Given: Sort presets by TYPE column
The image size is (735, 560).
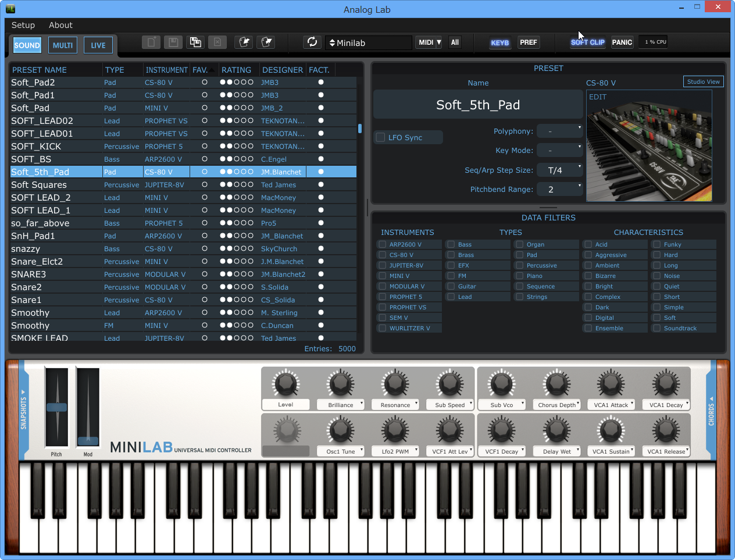Looking at the screenshot, I should [x=115, y=70].
